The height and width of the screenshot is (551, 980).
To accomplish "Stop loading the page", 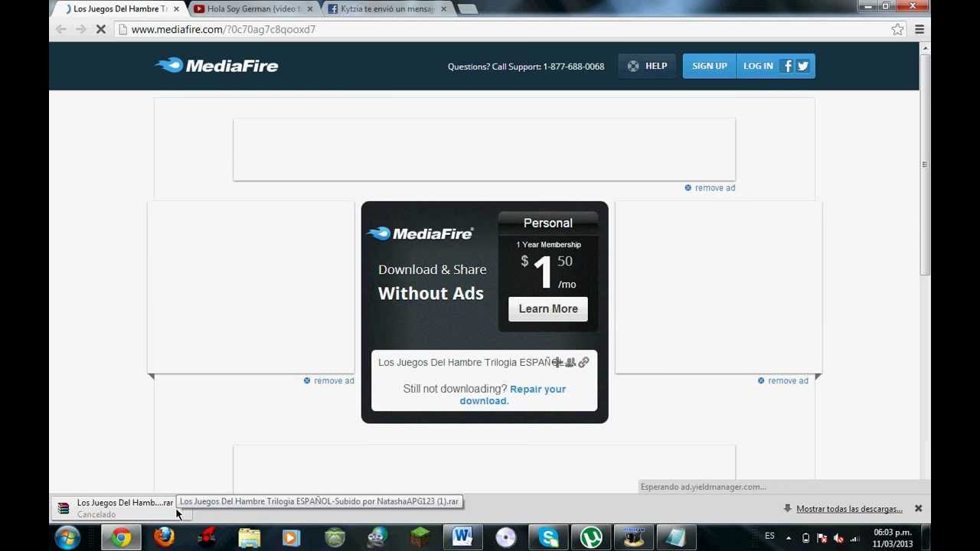I will point(100,29).
